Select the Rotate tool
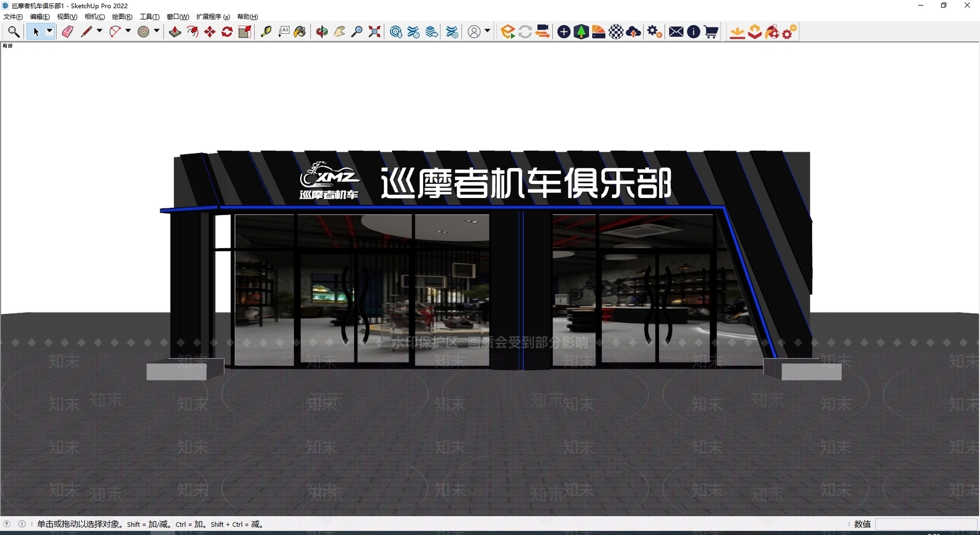Image resolution: width=980 pixels, height=535 pixels. coord(227,32)
